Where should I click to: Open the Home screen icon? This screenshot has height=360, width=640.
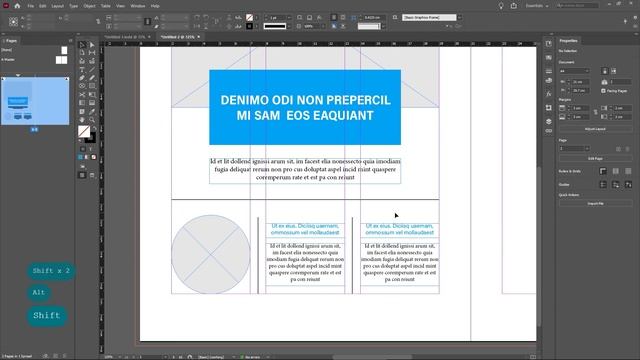(x=17, y=6)
